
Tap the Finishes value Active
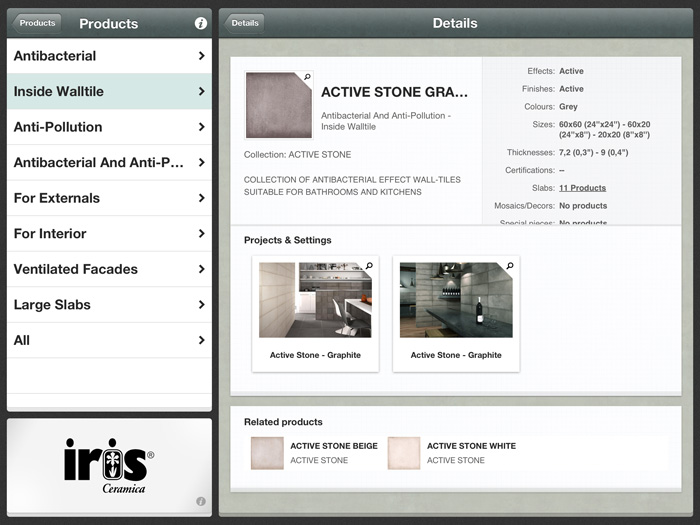click(x=571, y=89)
